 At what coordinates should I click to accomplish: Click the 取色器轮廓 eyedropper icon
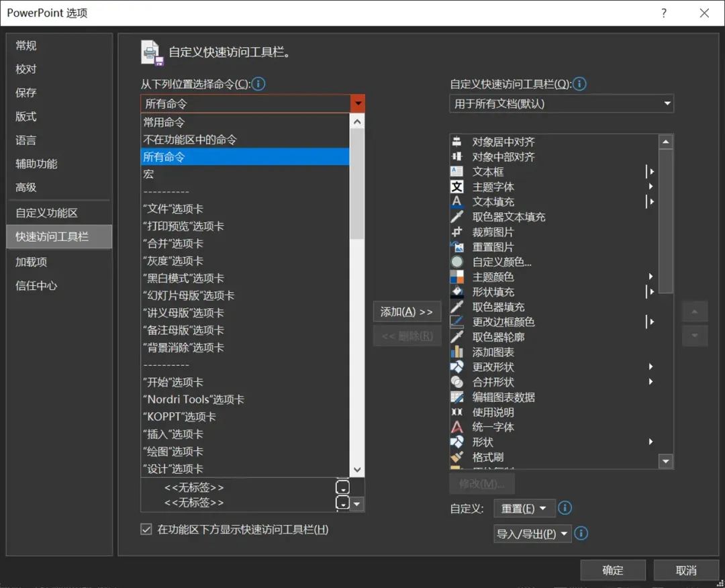click(457, 337)
